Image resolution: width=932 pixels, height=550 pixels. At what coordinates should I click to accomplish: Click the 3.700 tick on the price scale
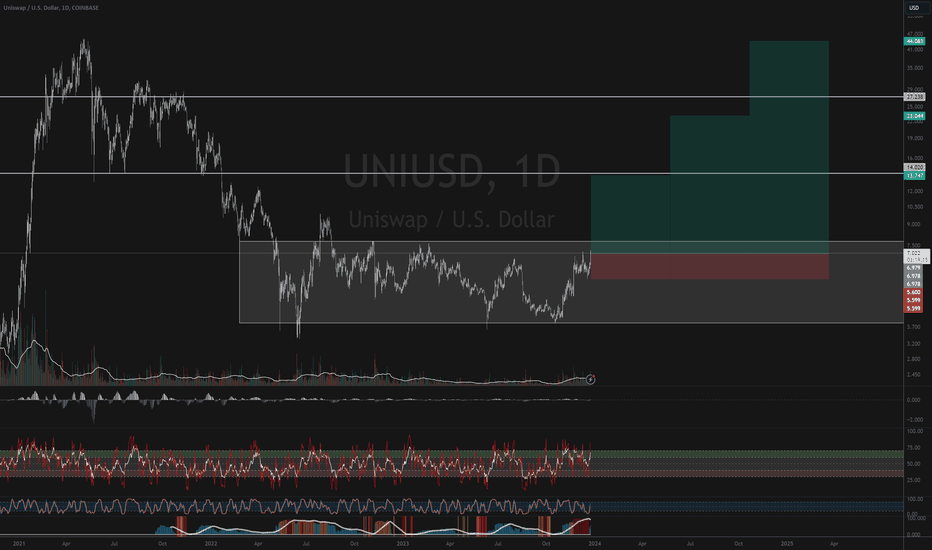pos(914,326)
